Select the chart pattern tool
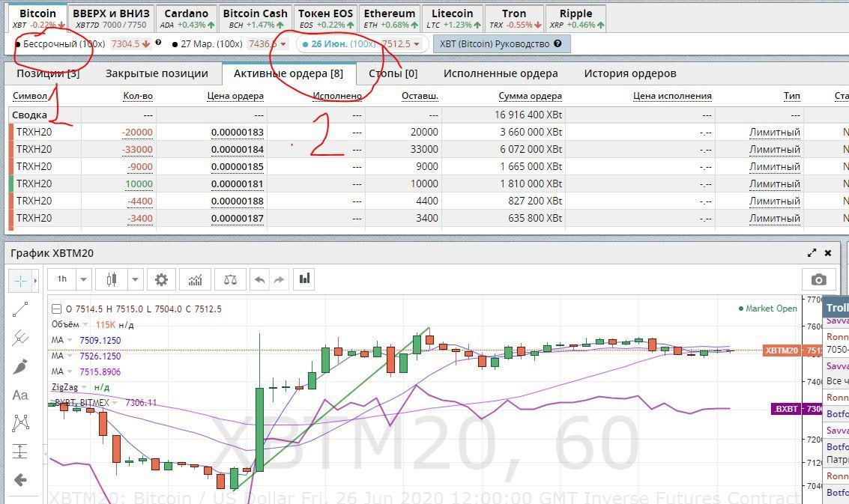Image resolution: width=849 pixels, height=504 pixels. pyautogui.click(x=20, y=423)
